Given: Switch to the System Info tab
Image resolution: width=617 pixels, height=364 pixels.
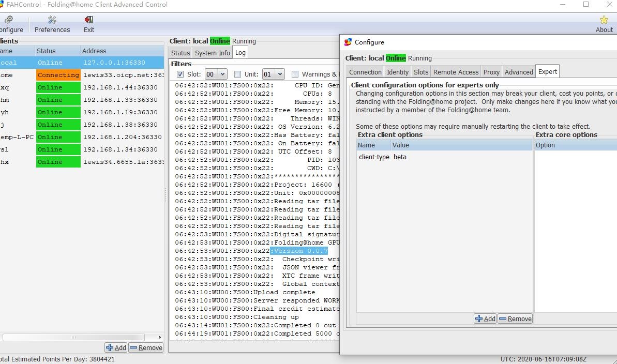Looking at the screenshot, I should (x=213, y=53).
